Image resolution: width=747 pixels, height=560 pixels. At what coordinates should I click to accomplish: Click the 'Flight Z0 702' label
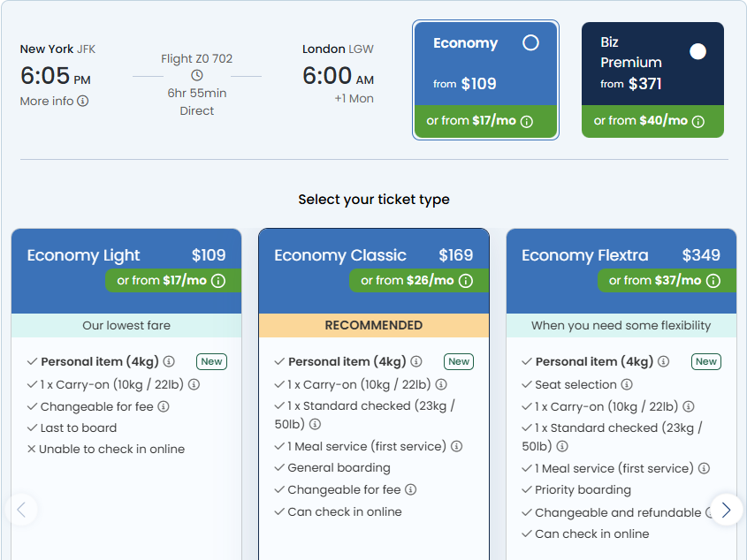[x=197, y=58]
